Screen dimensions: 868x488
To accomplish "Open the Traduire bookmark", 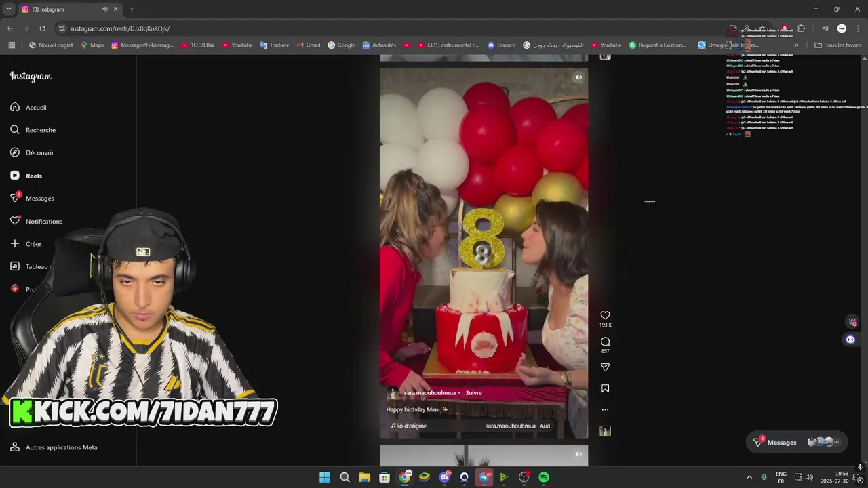I will [x=275, y=45].
